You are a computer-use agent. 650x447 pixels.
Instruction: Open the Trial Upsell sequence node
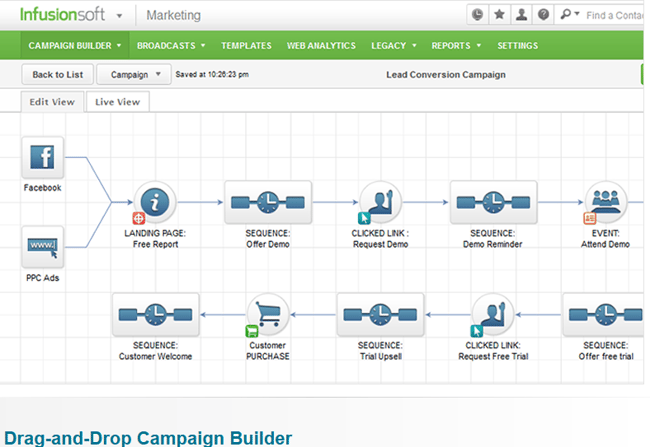click(x=381, y=315)
